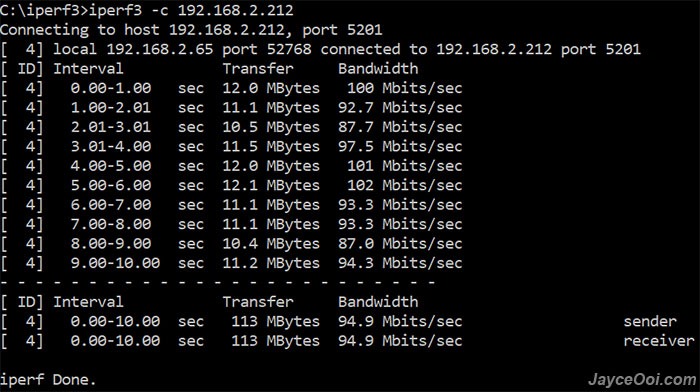
Task: Click the 'Connecting to host' line
Action: tap(191, 29)
